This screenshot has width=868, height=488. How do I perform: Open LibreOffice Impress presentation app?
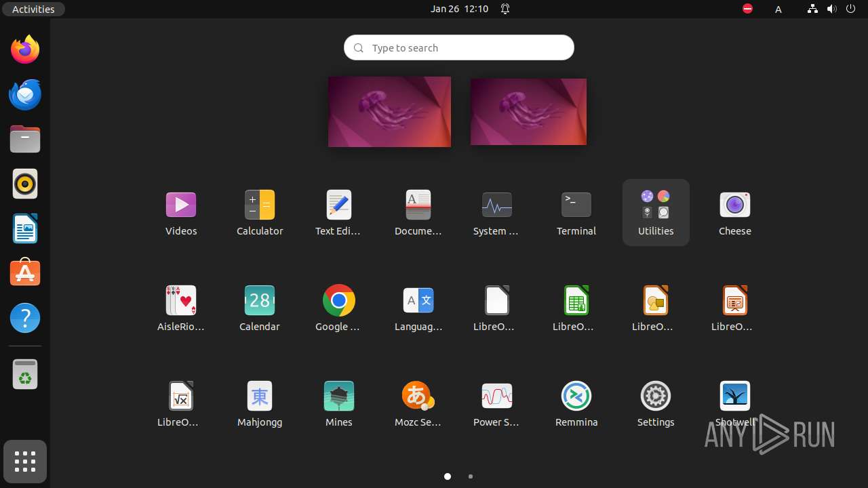click(735, 308)
